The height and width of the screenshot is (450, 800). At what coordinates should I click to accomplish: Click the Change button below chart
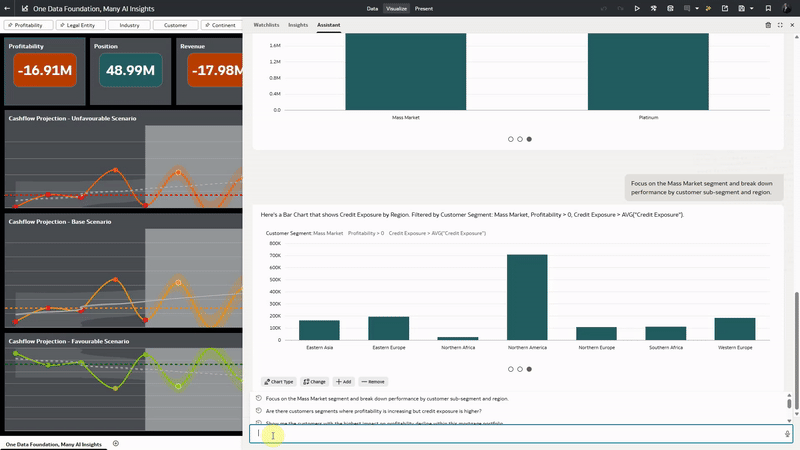click(x=314, y=382)
